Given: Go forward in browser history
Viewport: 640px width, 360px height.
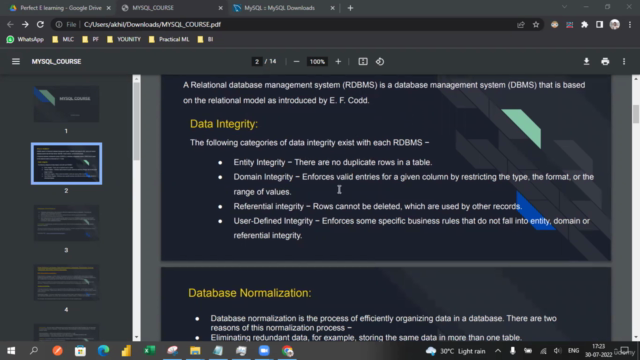Looking at the screenshot, I should tap(25, 24).
